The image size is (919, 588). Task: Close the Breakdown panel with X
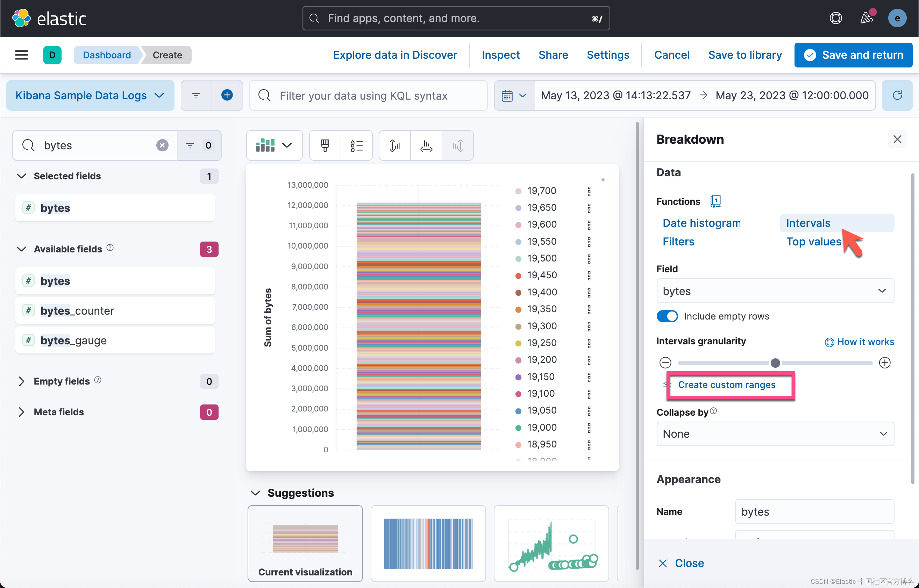[897, 139]
